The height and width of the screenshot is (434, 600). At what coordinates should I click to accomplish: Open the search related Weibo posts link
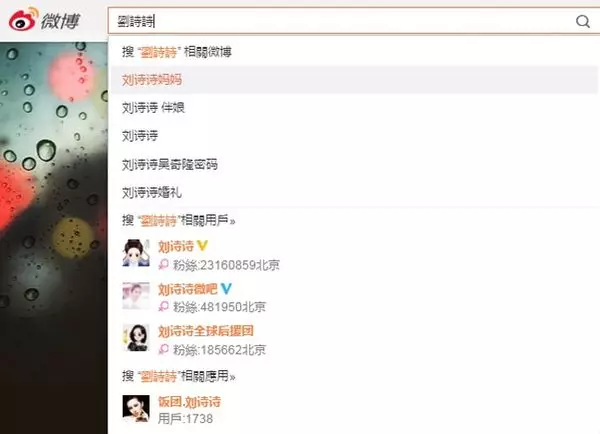177,52
